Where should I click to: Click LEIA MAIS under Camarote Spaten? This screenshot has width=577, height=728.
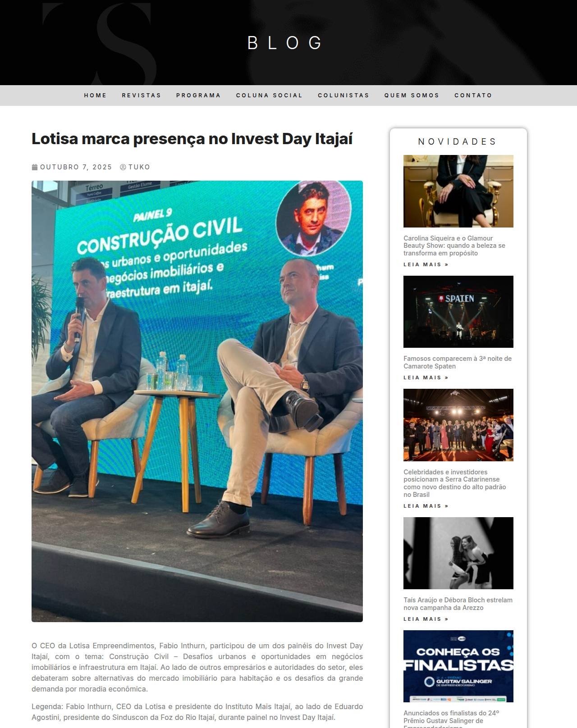coord(426,378)
